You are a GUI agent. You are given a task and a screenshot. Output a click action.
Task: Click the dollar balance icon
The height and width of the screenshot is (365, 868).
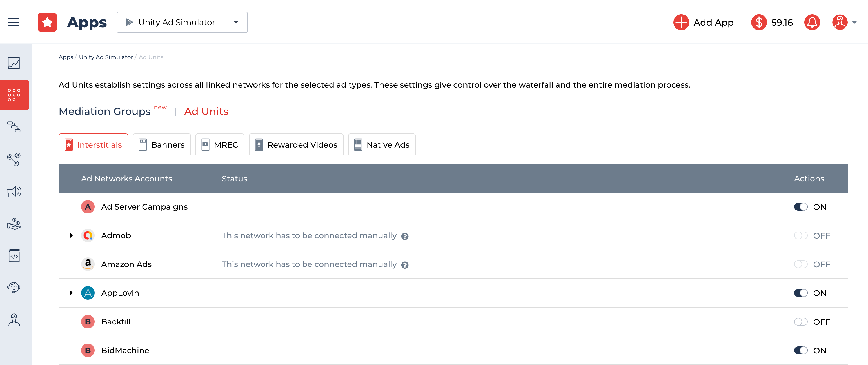point(759,22)
